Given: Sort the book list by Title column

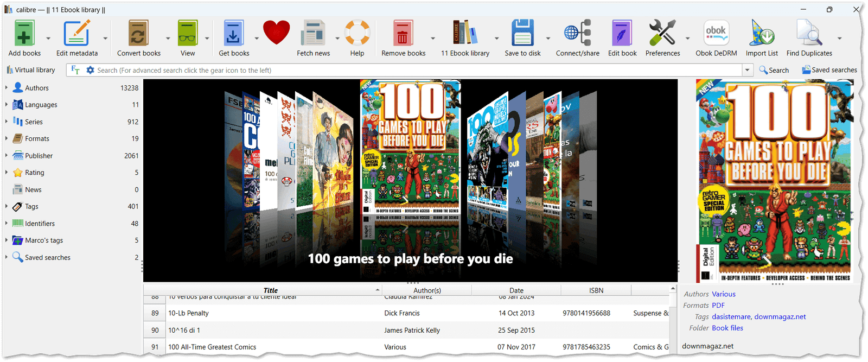Looking at the screenshot, I should tap(270, 290).
